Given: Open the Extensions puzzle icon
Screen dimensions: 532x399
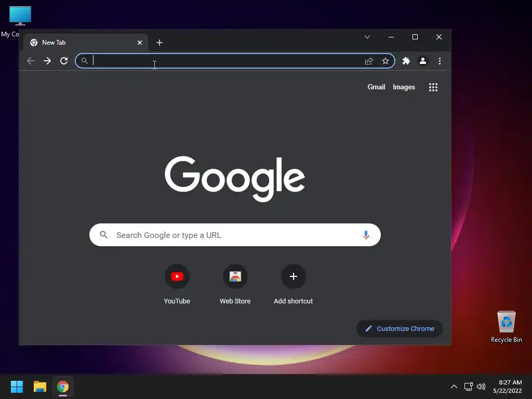Looking at the screenshot, I should point(406,61).
